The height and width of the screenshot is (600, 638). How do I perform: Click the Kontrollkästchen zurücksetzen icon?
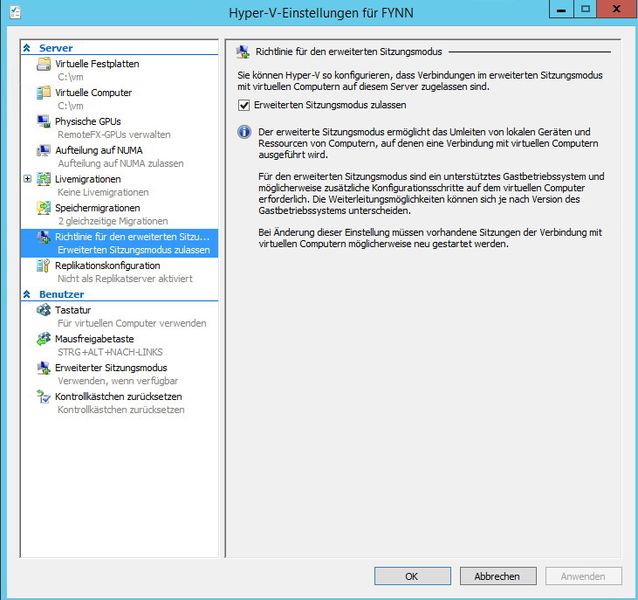[x=44, y=397]
